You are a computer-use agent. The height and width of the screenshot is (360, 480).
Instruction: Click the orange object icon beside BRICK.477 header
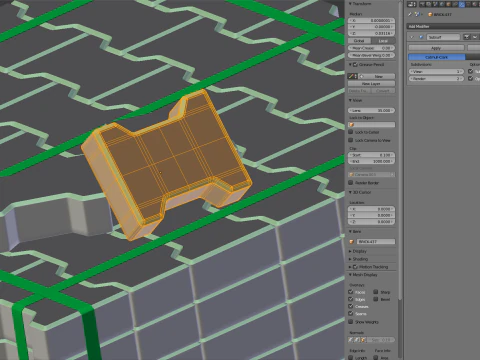[x=430, y=14]
